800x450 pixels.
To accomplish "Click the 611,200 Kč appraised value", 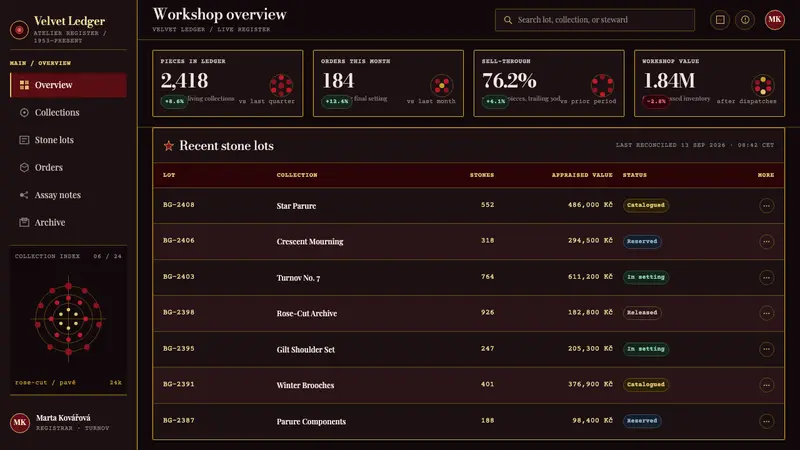I will [x=590, y=277].
